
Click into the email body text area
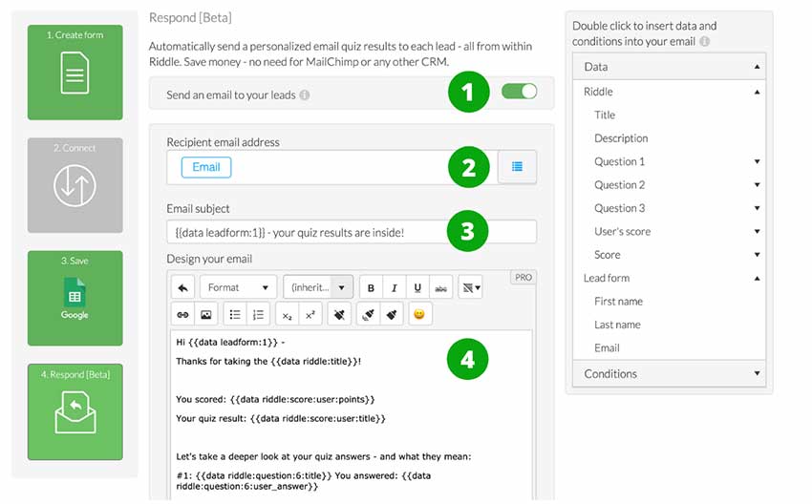coord(352,414)
